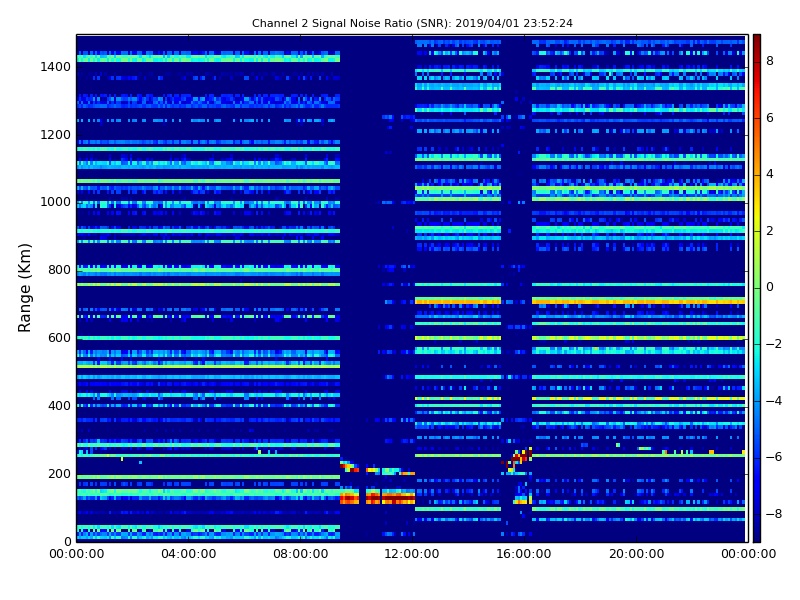The width and height of the screenshot is (800, 600).
Task: Click the 08:00:00 time axis label
Action: 301,554
